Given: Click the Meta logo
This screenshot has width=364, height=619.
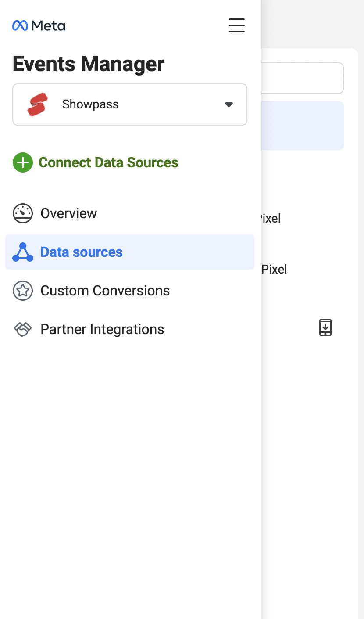Looking at the screenshot, I should click(39, 25).
